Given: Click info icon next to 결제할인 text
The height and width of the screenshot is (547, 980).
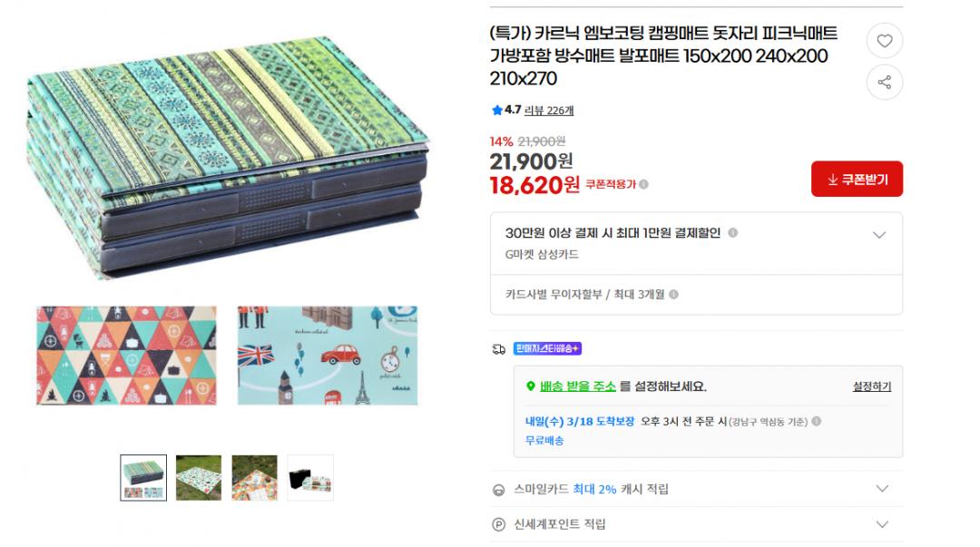Looking at the screenshot, I should click(732, 232).
